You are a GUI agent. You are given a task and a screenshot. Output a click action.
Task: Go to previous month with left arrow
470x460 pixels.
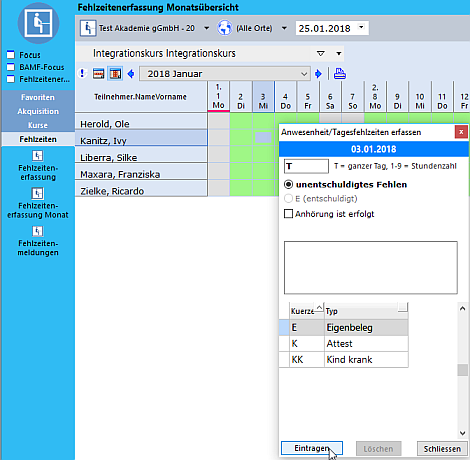click(x=131, y=74)
